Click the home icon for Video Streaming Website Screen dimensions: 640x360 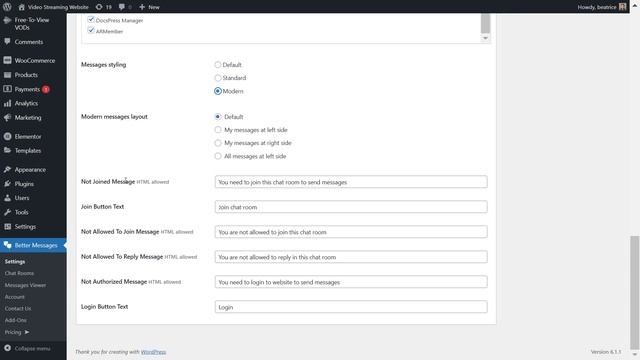22,7
